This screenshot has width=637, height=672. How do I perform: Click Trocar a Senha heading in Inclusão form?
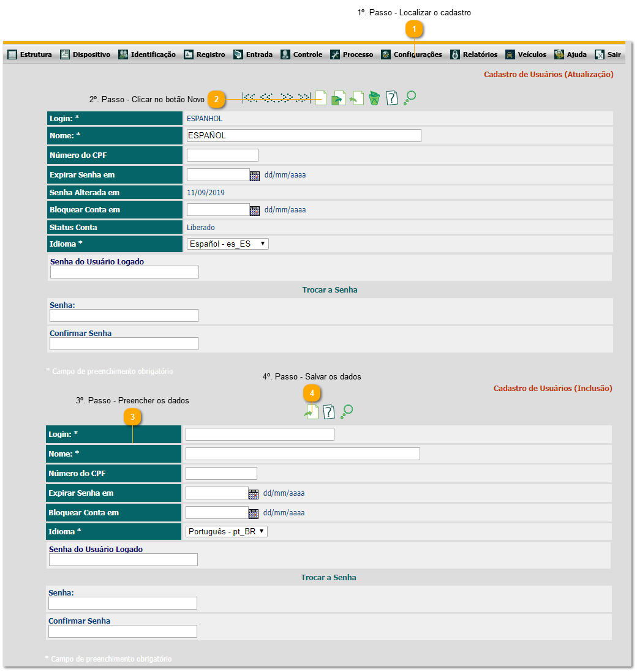pyautogui.click(x=328, y=577)
